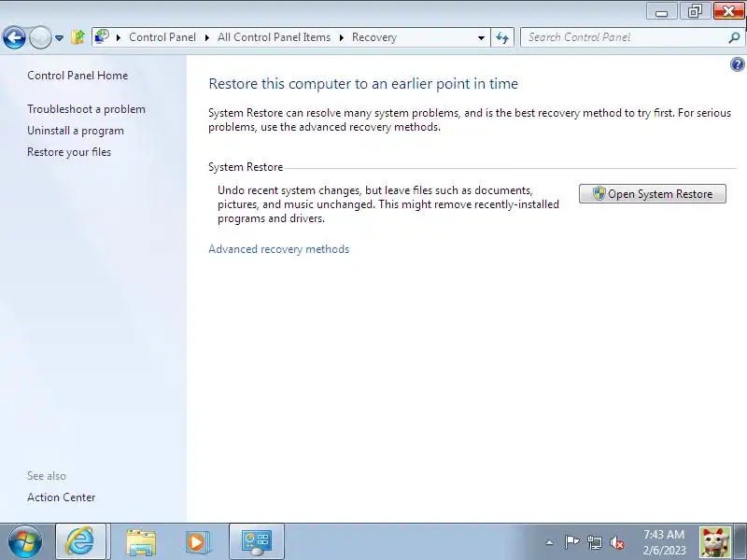Open Uninstall a program link
Screen dimensions: 747x560
[76, 131]
